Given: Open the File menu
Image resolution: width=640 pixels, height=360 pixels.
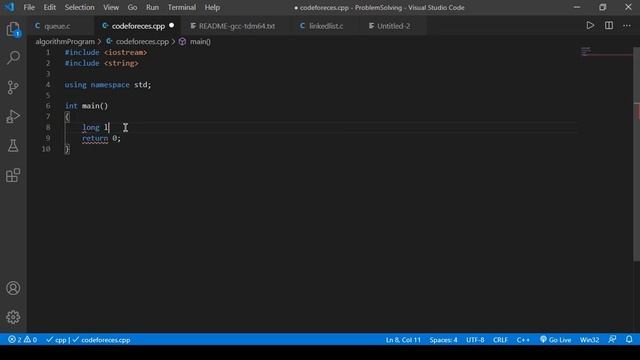Looking at the screenshot, I should (x=29, y=7).
